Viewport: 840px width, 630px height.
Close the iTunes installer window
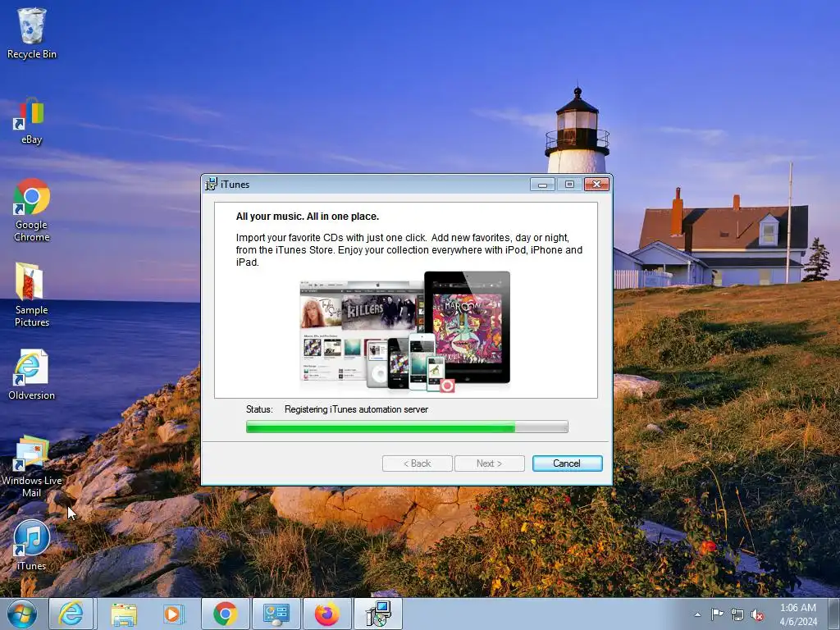coord(596,185)
